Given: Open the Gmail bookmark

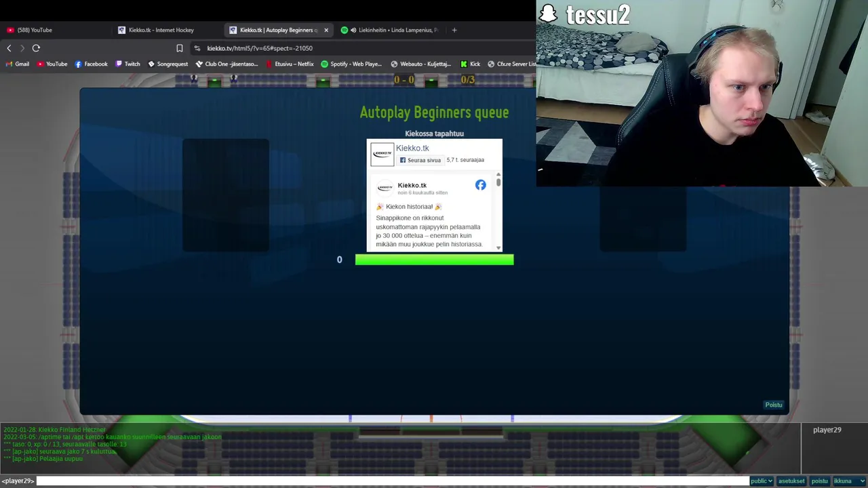Looking at the screenshot, I should coord(18,64).
